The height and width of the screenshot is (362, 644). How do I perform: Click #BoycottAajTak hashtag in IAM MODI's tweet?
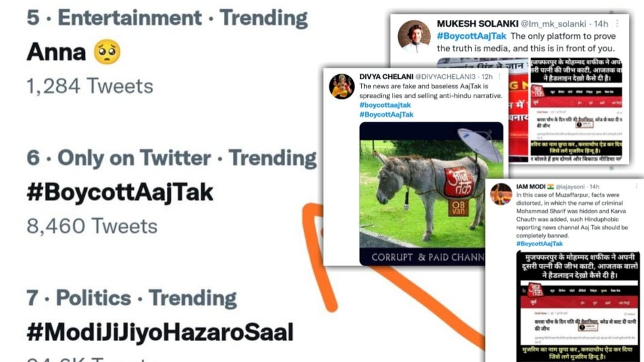point(539,244)
